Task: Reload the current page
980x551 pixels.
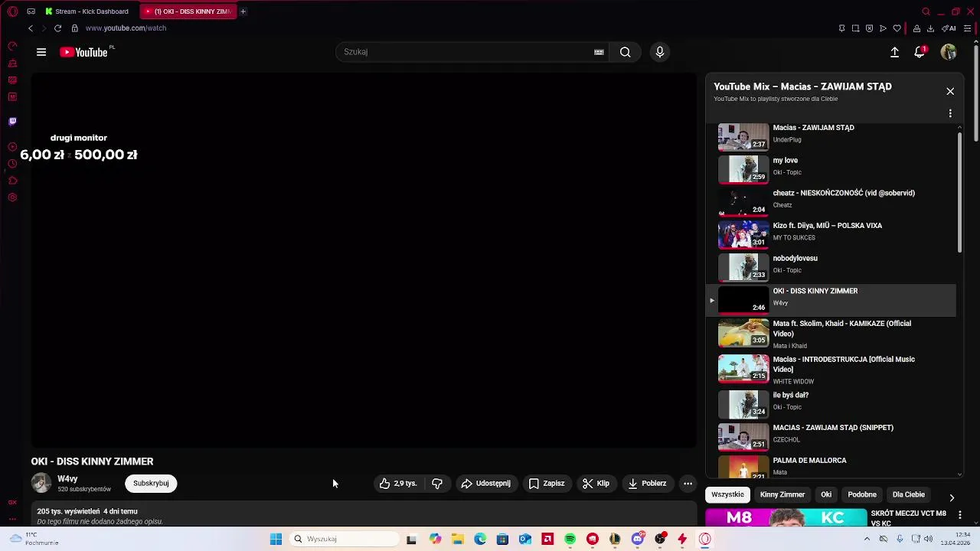Action: pos(57,28)
